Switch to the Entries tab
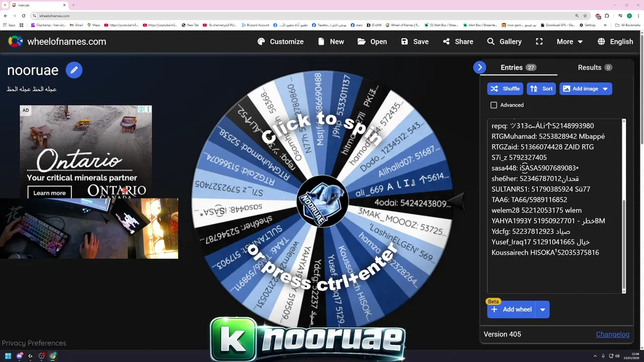The width and height of the screenshot is (644, 362). pos(519,67)
